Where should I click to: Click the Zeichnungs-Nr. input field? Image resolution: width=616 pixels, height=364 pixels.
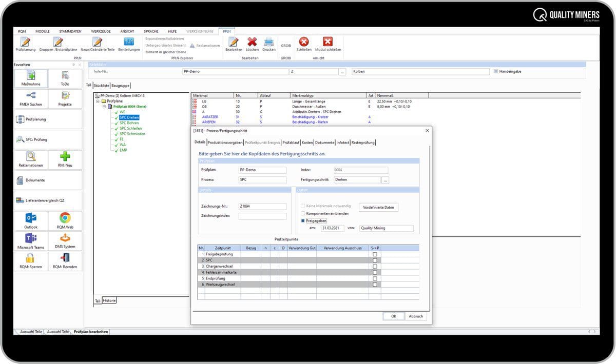[x=262, y=206]
